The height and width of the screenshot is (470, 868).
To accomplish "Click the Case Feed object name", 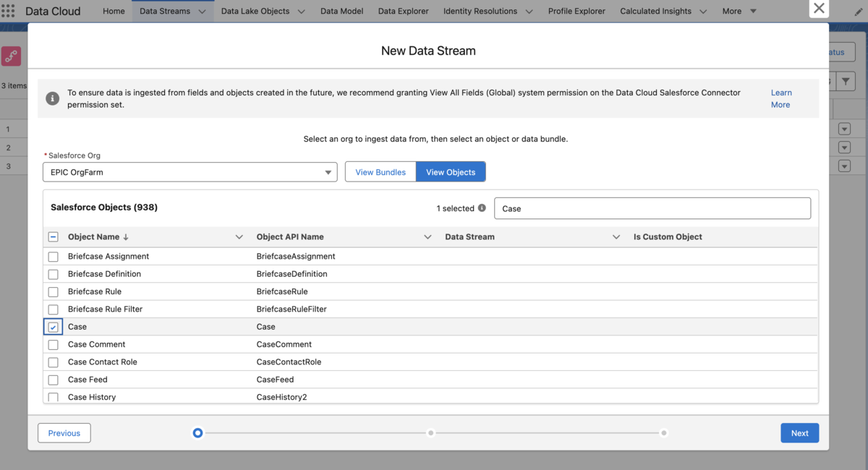I will [x=88, y=380].
